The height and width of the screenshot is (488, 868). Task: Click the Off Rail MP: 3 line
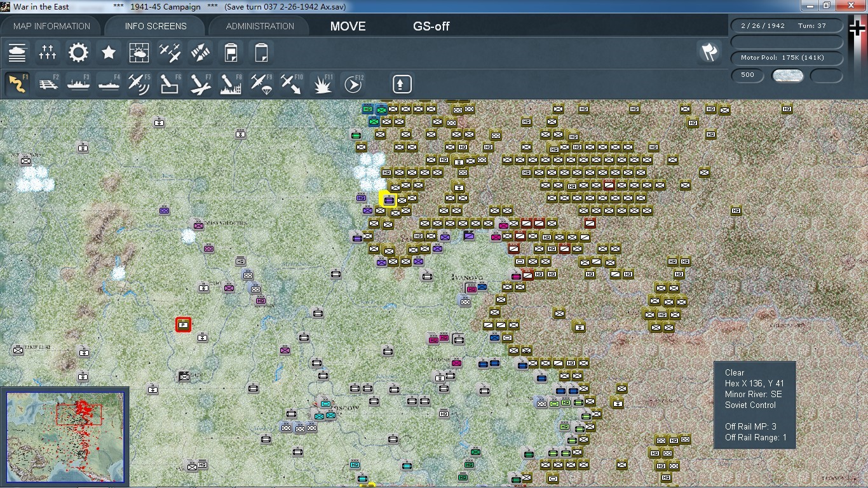point(750,426)
